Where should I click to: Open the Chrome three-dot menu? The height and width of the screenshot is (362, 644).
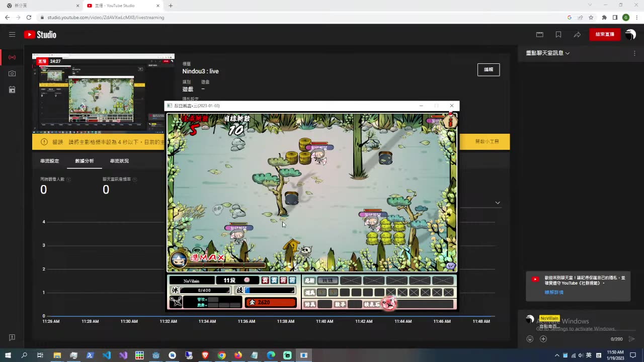(x=636, y=17)
